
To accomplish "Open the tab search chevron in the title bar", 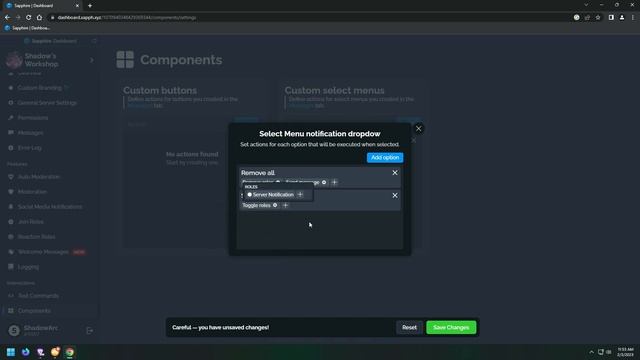I will pos(586,5).
